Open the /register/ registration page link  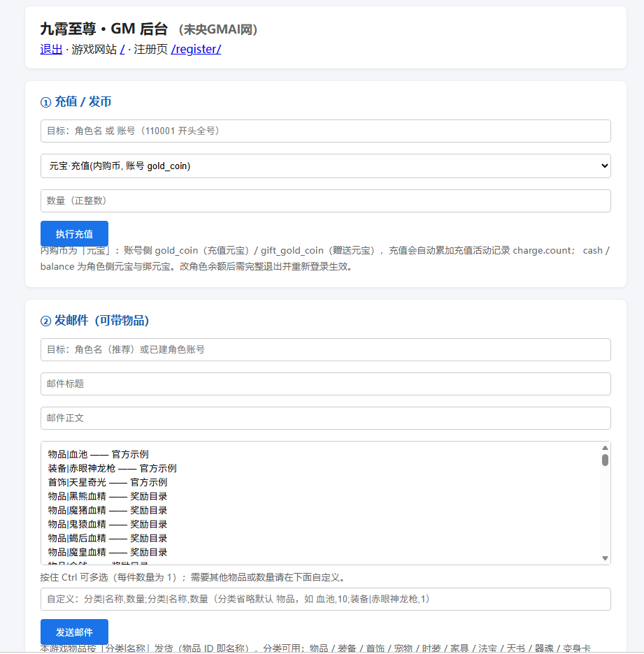(x=196, y=49)
